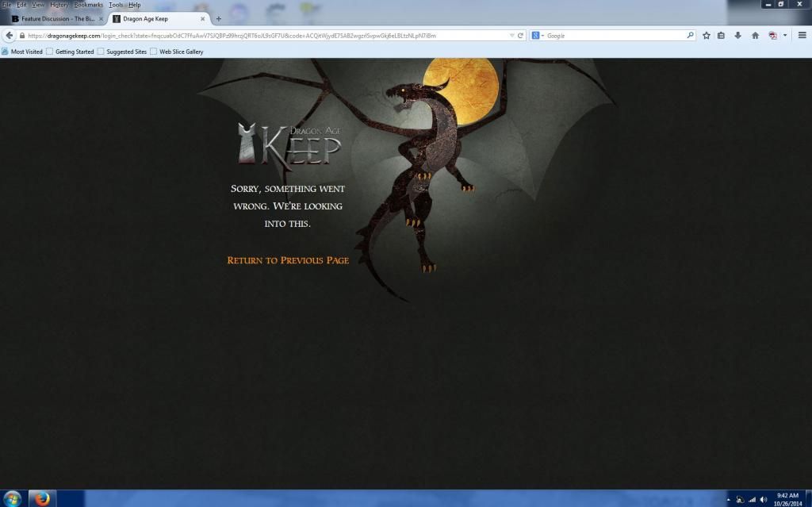The image size is (812, 507).
Task: Open the Web Slice Gallery bookmark
Action: (x=181, y=52)
